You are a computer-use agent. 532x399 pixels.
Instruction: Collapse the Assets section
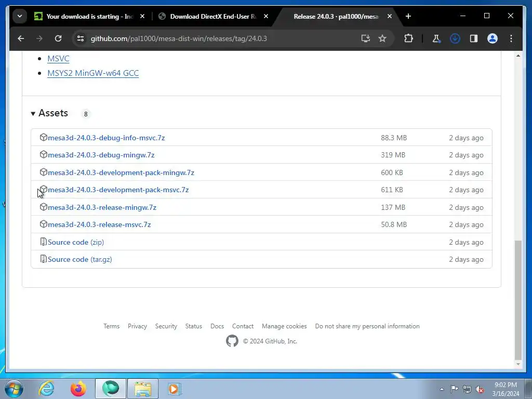coord(49,113)
